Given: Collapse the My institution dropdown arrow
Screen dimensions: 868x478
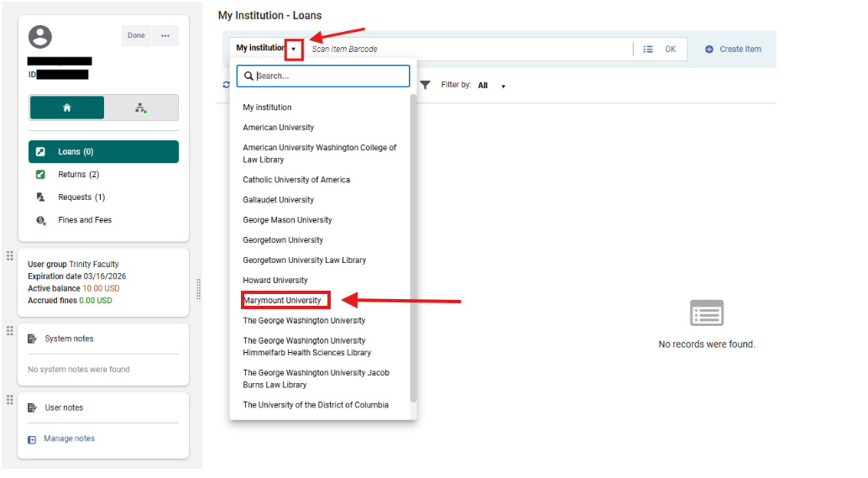Looking at the screenshot, I should [x=294, y=49].
